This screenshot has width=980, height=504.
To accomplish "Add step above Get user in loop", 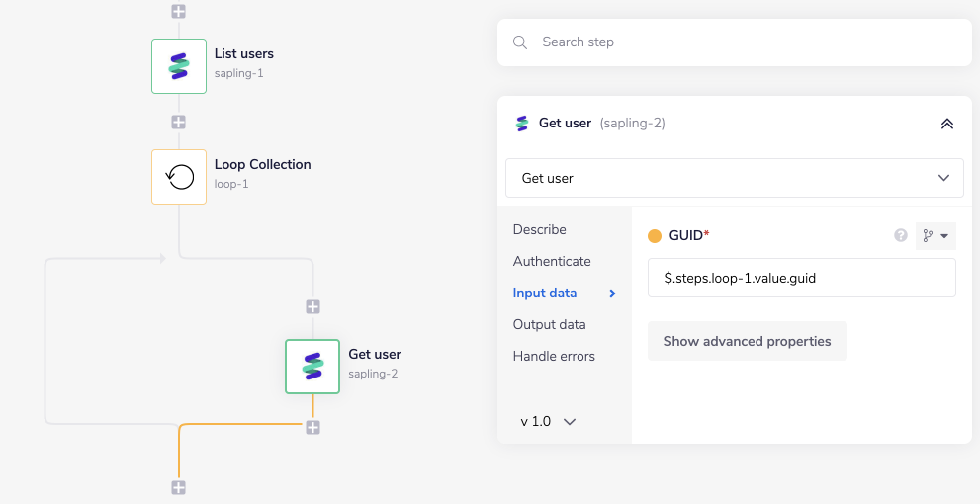I will coord(312,307).
